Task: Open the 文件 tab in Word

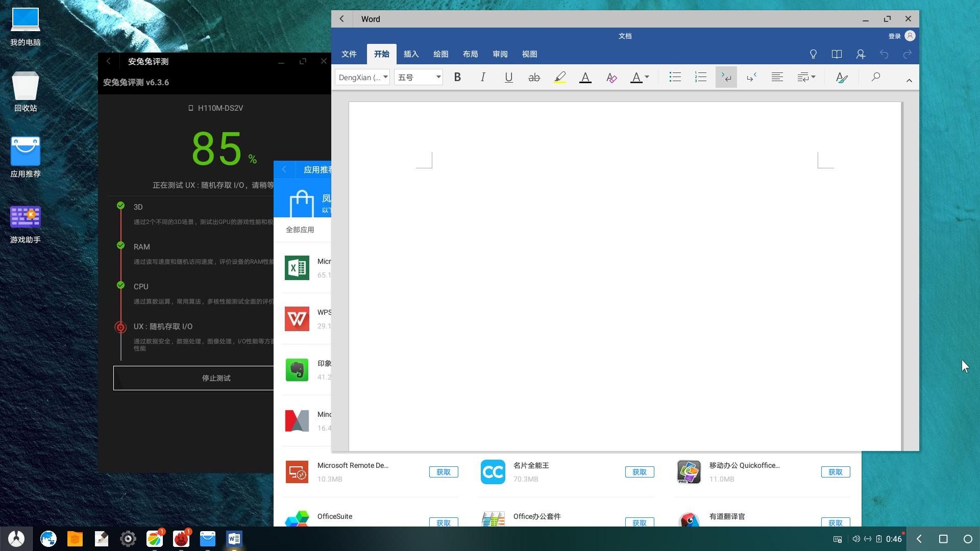Action: 349,54
